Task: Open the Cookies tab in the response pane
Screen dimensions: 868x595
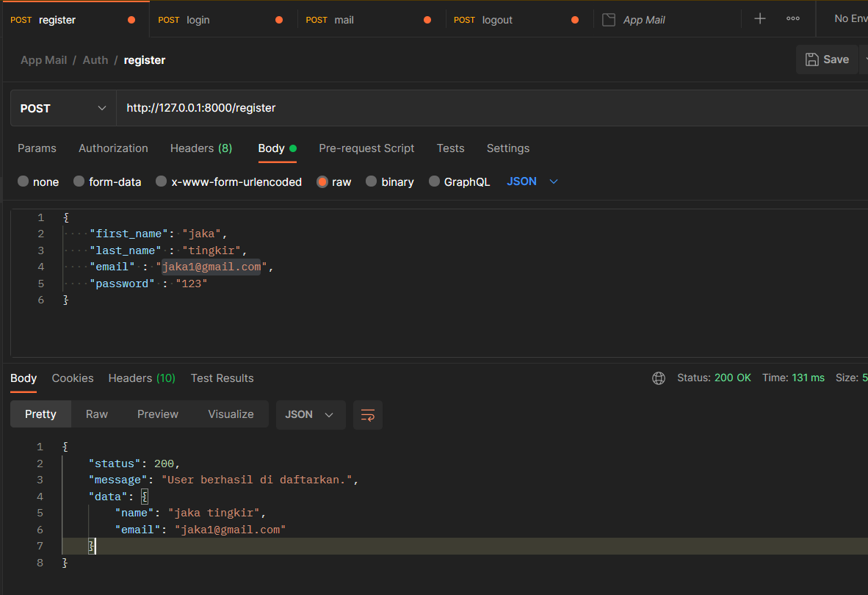Action: pos(72,378)
